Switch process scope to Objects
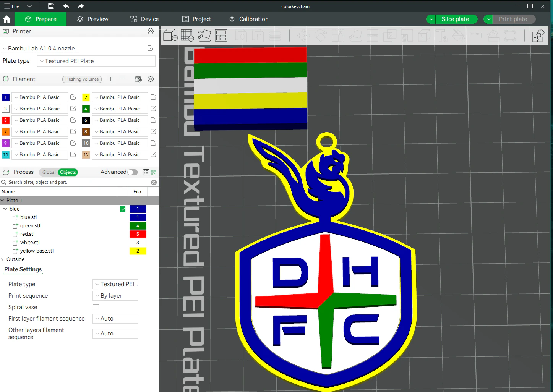This screenshot has width=553, height=392. point(68,172)
